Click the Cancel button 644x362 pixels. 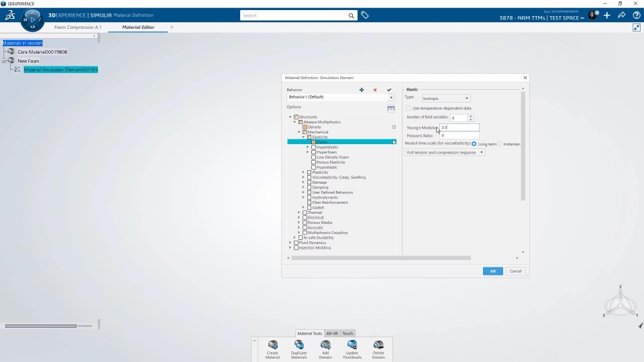pos(515,271)
